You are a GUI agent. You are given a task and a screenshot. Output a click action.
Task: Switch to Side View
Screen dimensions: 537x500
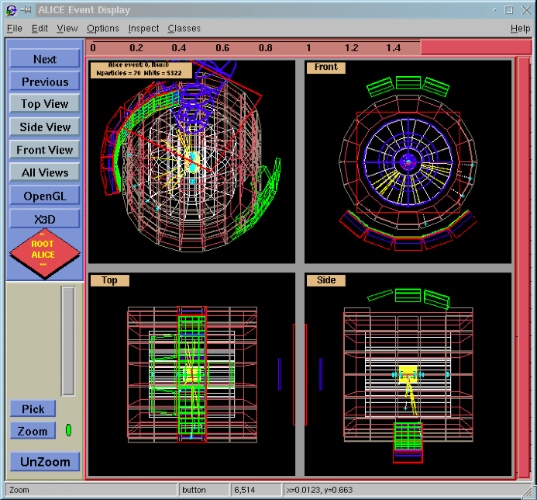coord(45,127)
